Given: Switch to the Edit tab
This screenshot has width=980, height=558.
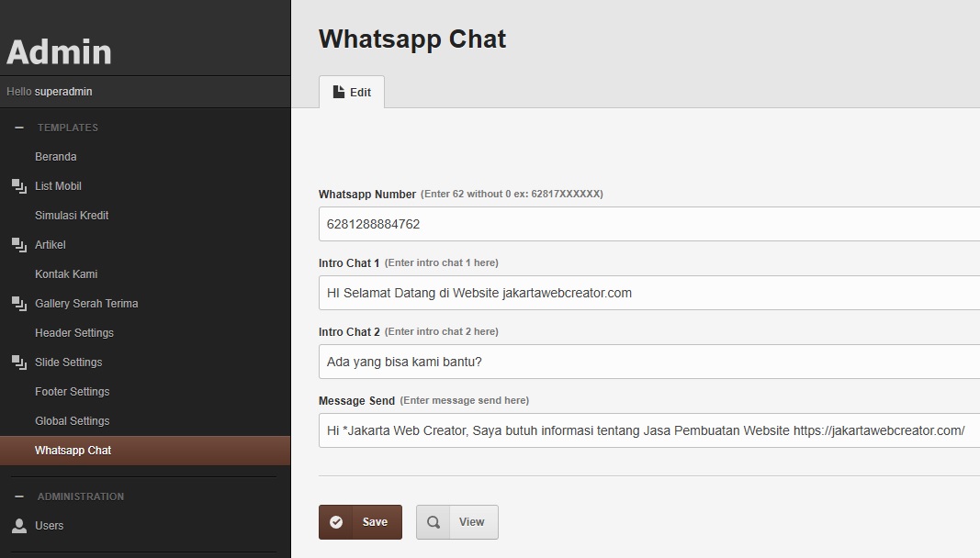Looking at the screenshot, I should click(352, 93).
